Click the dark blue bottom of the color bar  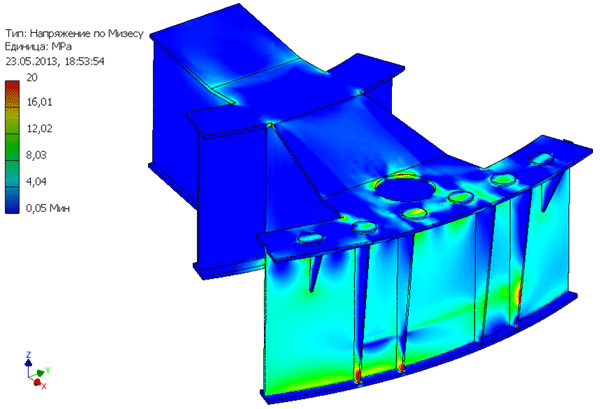point(11,203)
